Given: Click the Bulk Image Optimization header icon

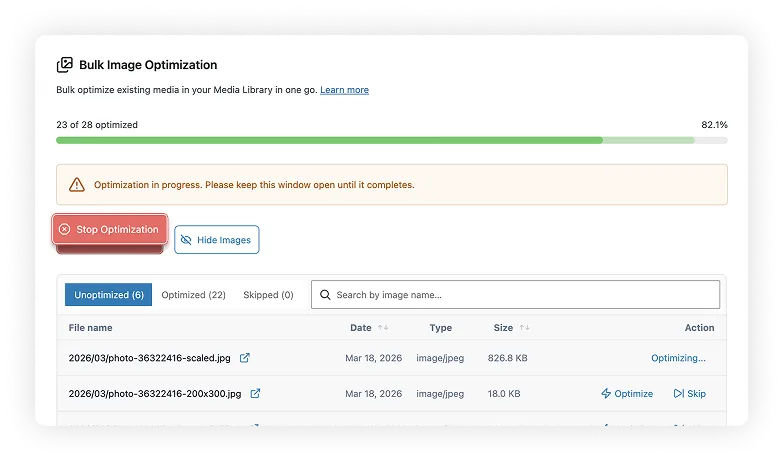Looking at the screenshot, I should pyautogui.click(x=64, y=65).
